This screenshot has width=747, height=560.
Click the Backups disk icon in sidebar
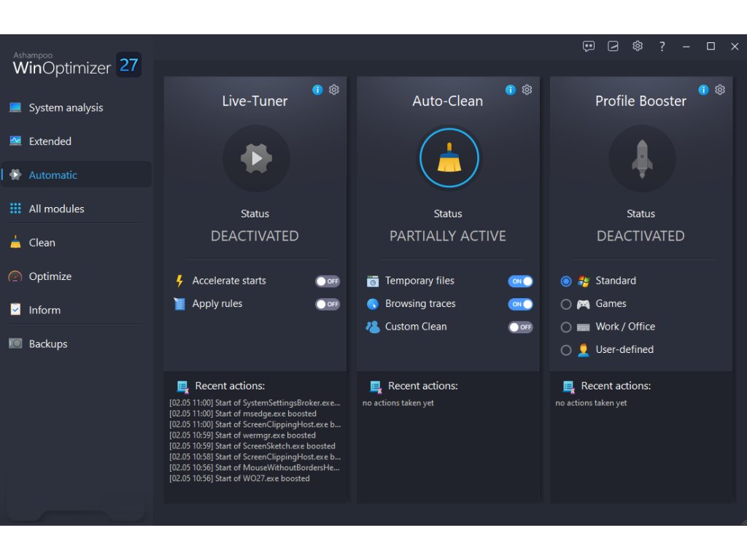15,343
